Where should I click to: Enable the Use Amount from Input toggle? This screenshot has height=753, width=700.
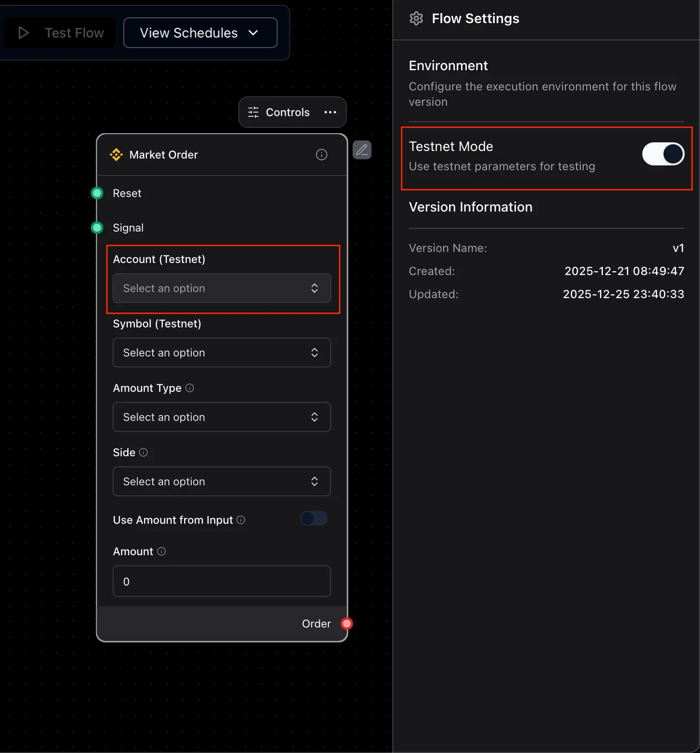coord(313,518)
